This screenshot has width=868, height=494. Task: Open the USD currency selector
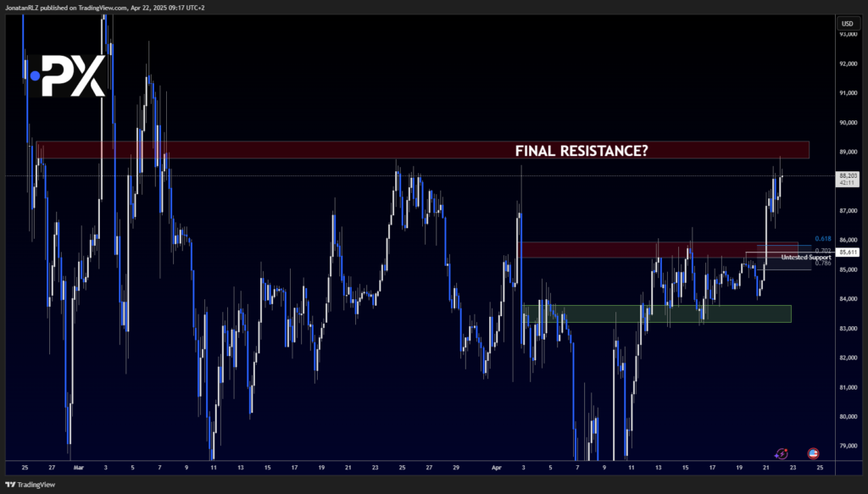coord(848,23)
